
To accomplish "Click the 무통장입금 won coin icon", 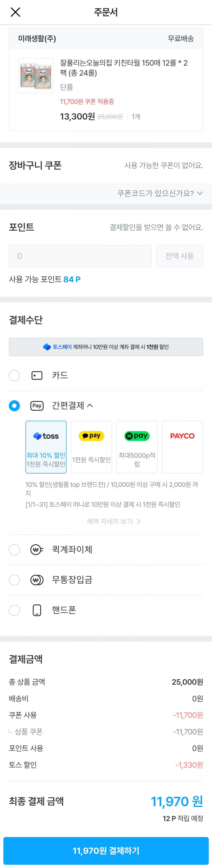I will point(37,580).
